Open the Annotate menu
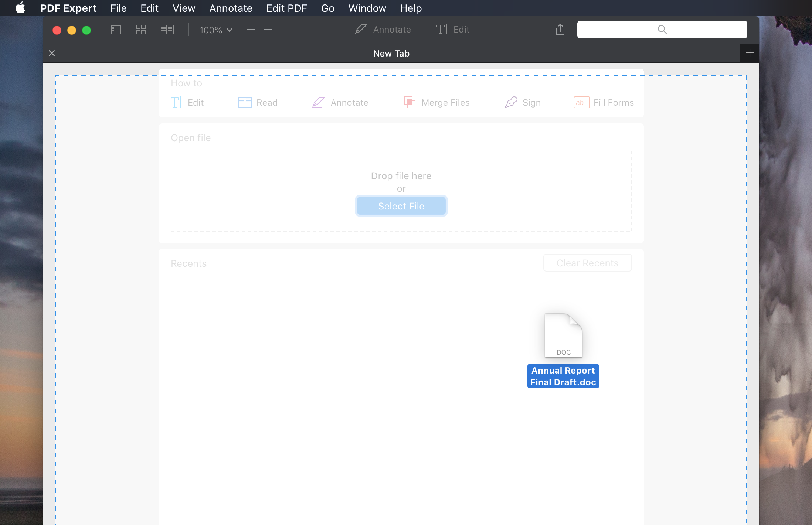 click(x=230, y=8)
